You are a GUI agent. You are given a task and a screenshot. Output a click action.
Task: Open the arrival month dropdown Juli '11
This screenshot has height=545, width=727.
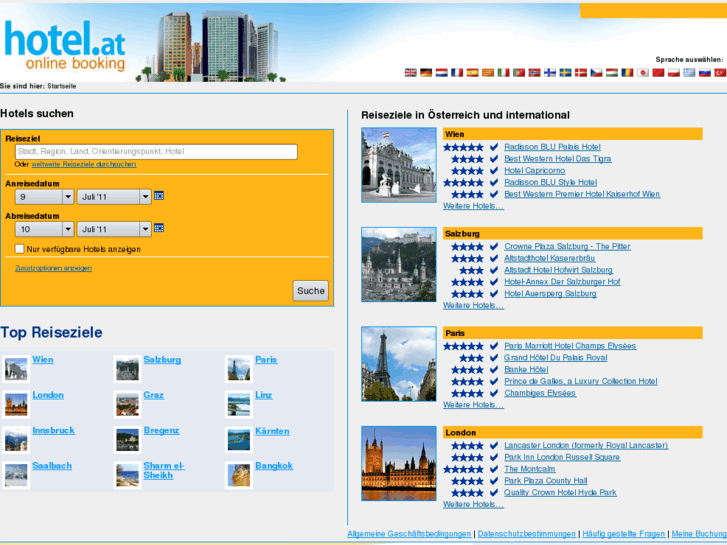[x=114, y=197]
